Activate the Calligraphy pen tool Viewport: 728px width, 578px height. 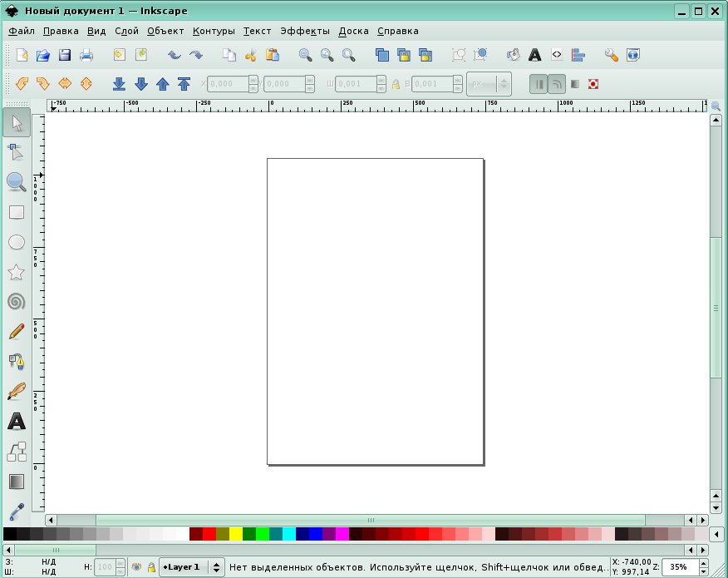[16, 392]
